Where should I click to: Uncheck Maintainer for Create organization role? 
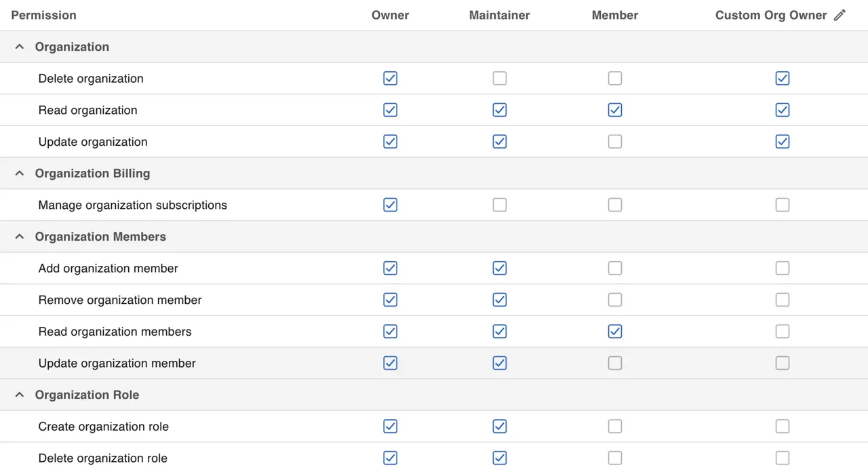tap(500, 427)
